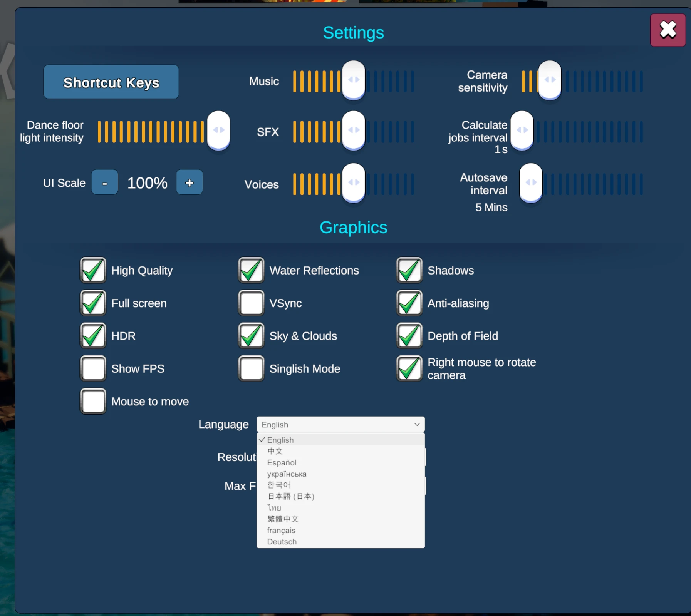
Task: Close the Settings panel with X
Action: point(668,30)
